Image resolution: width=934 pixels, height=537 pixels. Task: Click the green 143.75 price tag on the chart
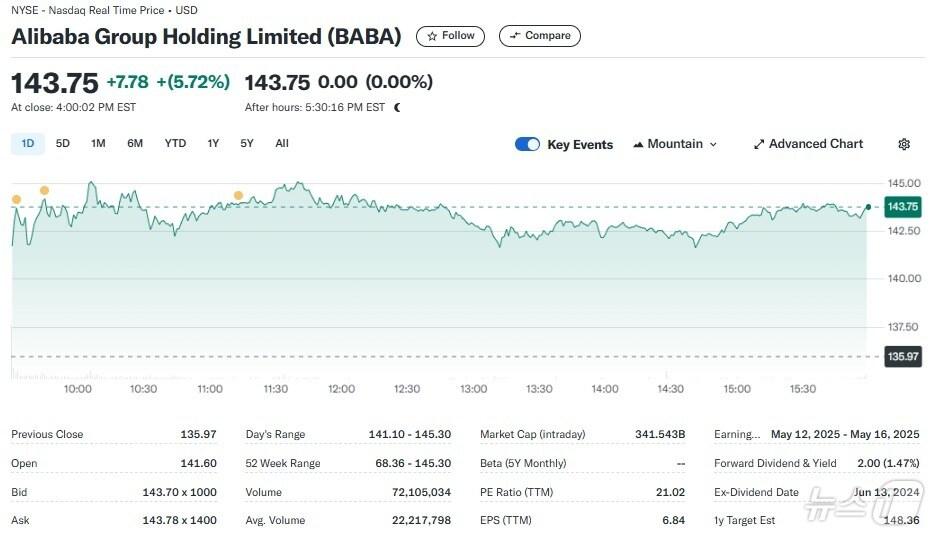tap(902, 207)
